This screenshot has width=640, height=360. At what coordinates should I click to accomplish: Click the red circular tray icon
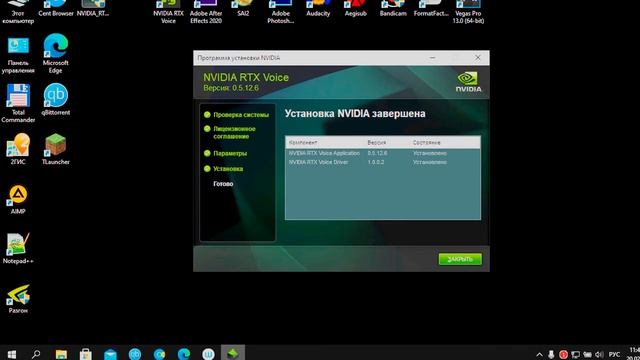(x=563, y=355)
